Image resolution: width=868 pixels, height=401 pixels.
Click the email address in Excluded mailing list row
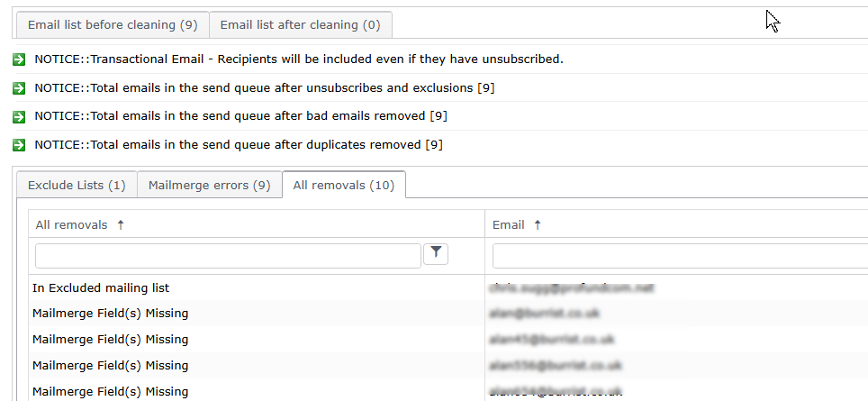pos(558,288)
